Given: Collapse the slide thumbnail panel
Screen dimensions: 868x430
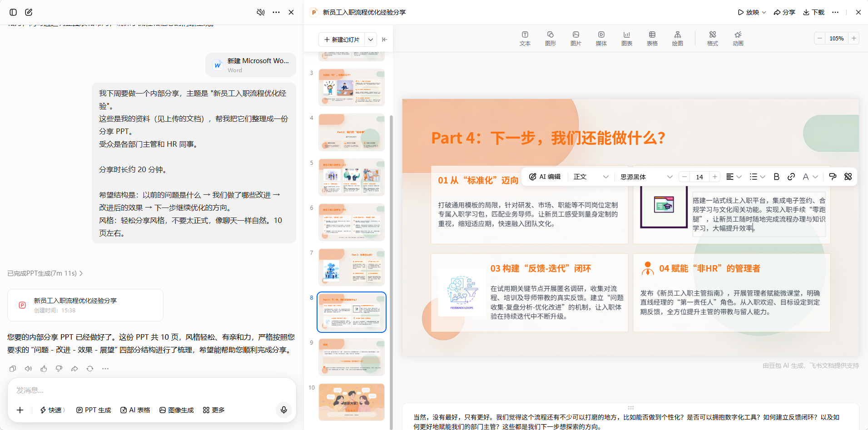Looking at the screenshot, I should click(x=385, y=40).
